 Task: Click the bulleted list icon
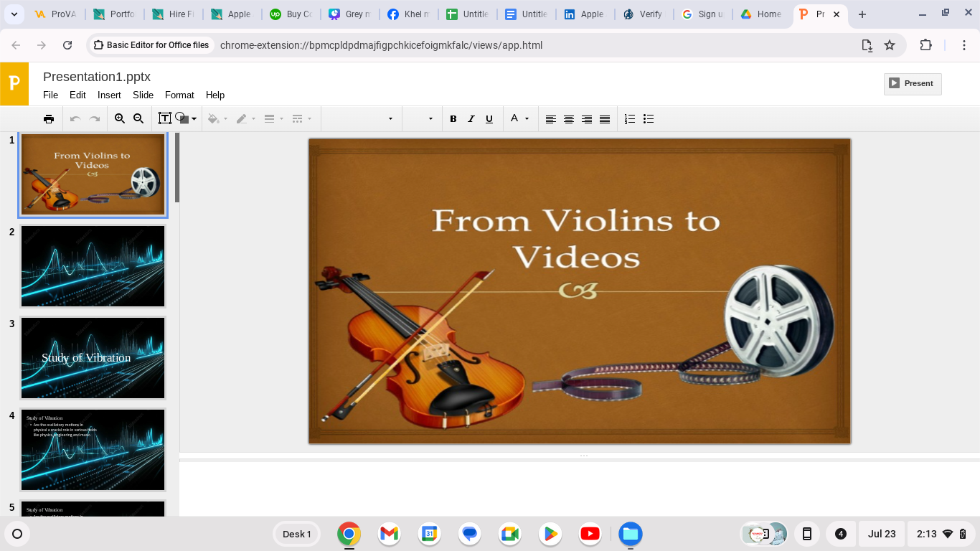pos(649,119)
